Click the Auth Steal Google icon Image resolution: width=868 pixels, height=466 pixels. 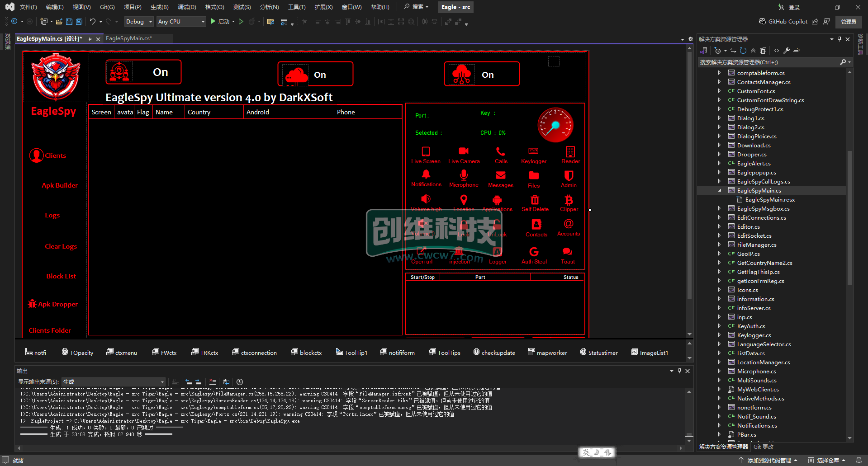point(534,252)
